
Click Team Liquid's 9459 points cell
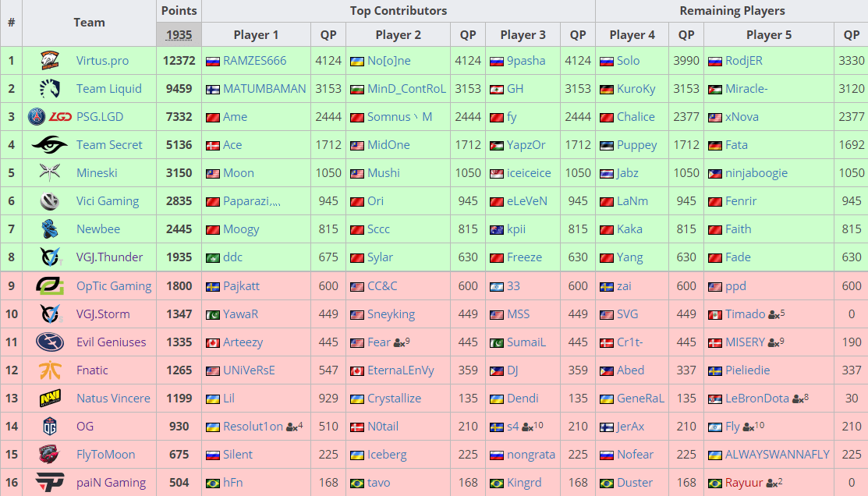pyautogui.click(x=179, y=89)
